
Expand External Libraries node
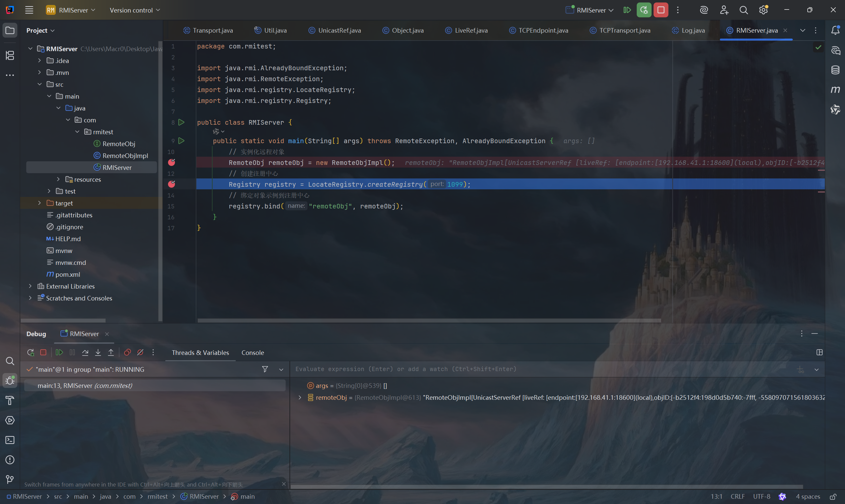[30, 286]
